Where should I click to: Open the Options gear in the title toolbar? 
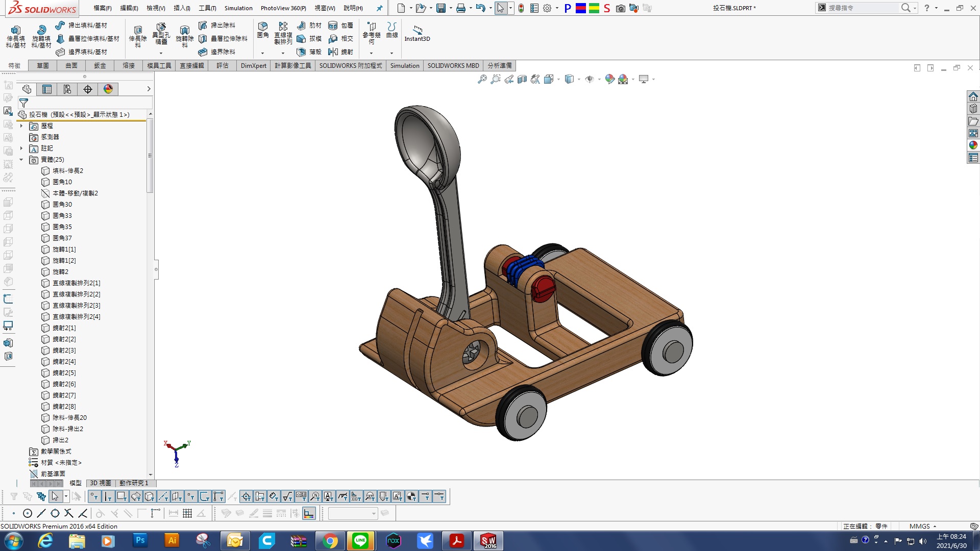547,8
